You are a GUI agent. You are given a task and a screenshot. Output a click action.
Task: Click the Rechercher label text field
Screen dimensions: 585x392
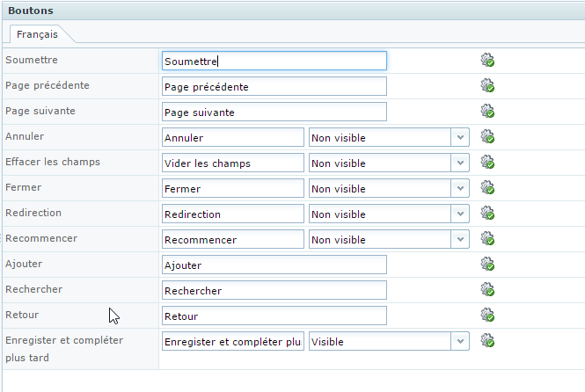point(274,290)
